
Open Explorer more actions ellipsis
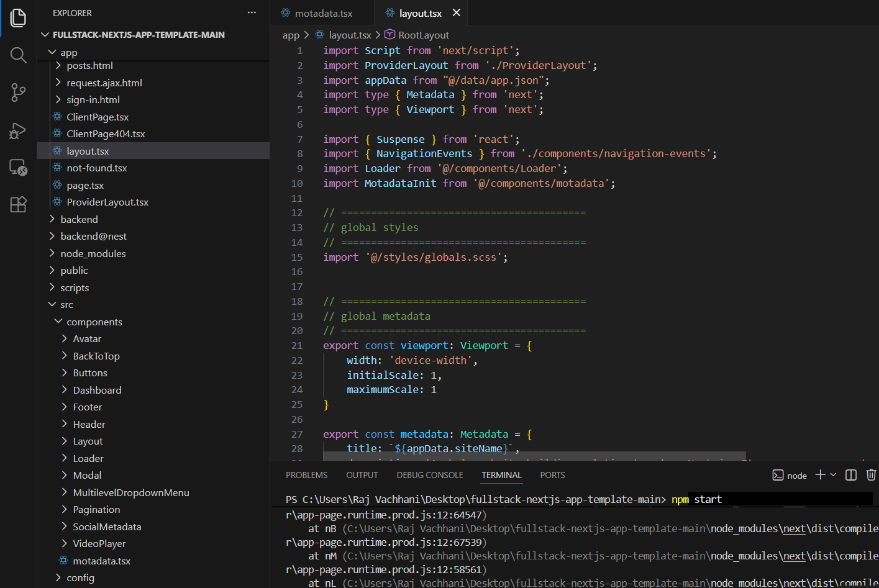252,12
